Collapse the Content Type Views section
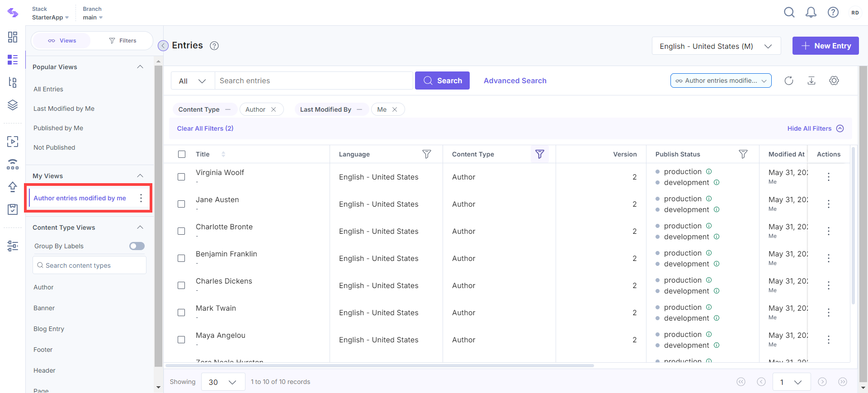Screen dimensions: 868x393 coord(140,227)
